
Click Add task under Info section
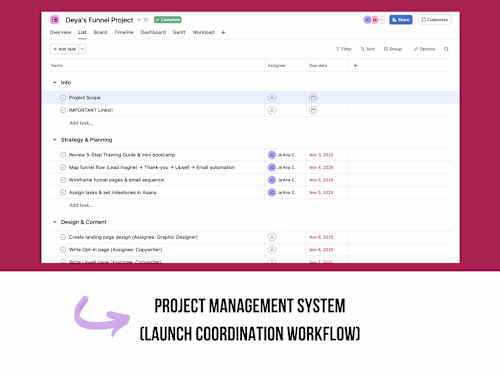(x=81, y=123)
